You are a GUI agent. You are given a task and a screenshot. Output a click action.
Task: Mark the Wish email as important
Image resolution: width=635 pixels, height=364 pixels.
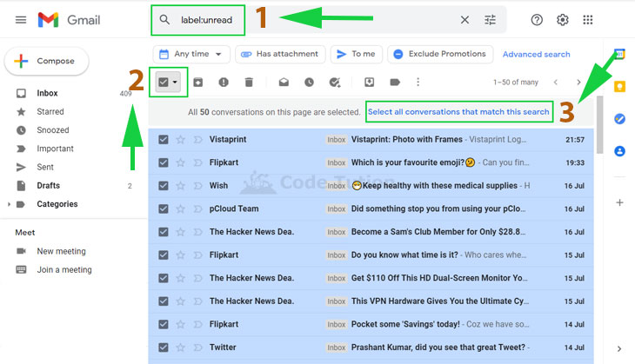tap(197, 186)
